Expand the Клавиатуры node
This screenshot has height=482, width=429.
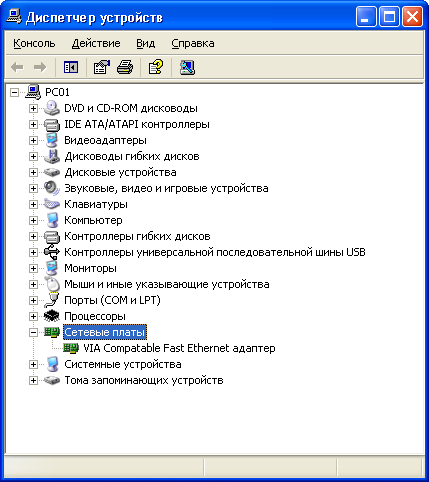click(33, 204)
